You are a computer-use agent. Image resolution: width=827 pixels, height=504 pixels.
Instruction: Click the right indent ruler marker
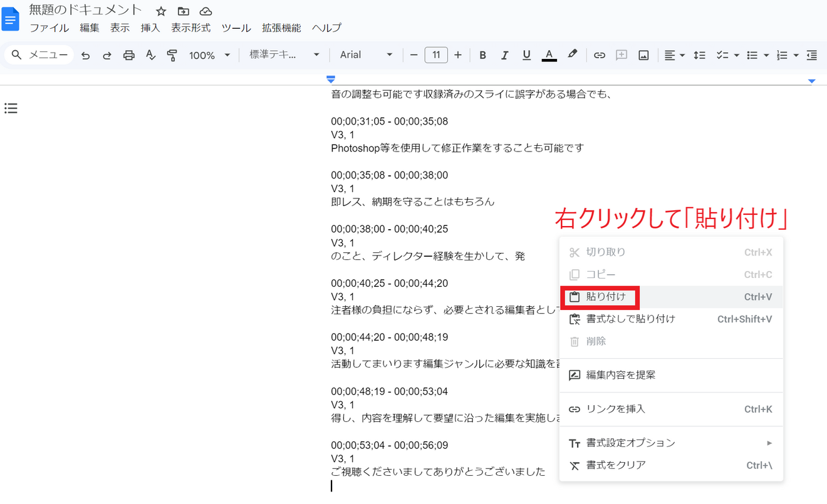812,81
